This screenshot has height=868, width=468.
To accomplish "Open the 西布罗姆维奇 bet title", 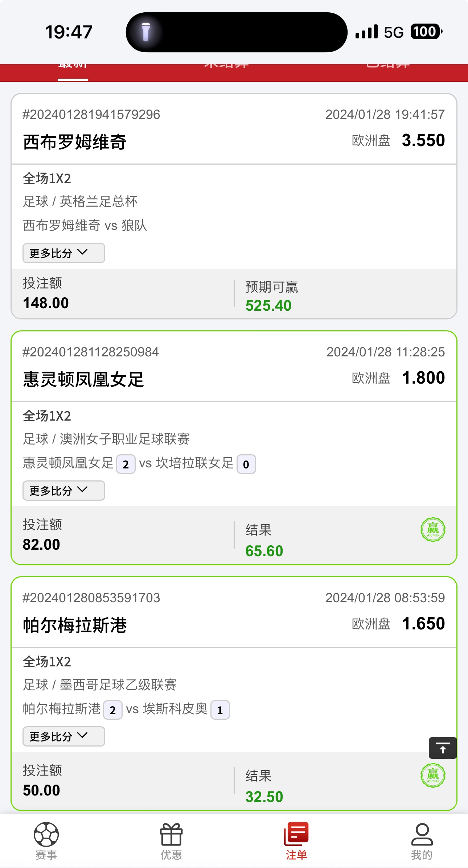I will point(75,142).
